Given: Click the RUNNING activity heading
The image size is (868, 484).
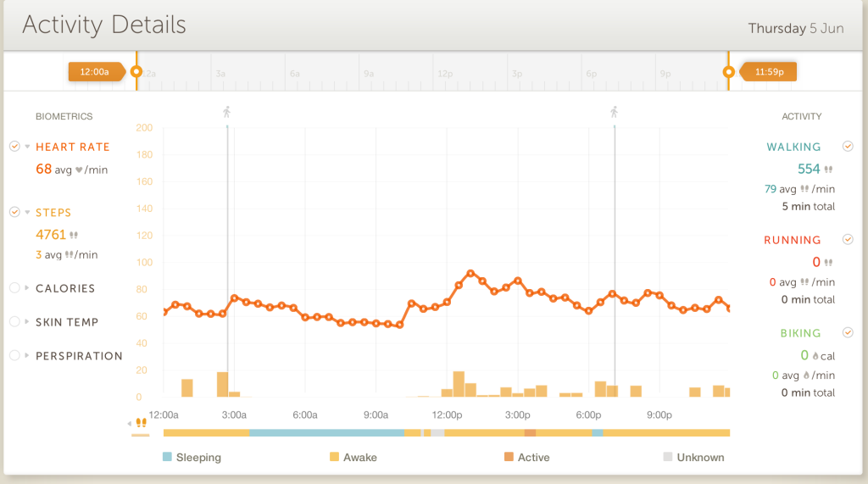Looking at the screenshot, I should pos(793,240).
